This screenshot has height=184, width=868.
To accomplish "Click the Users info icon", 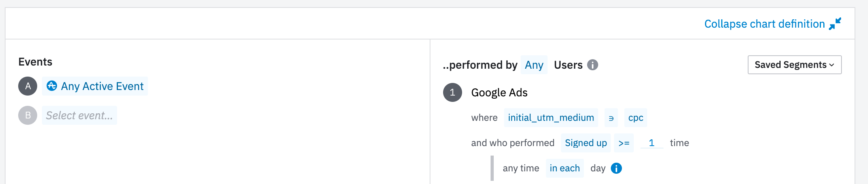I will [592, 65].
